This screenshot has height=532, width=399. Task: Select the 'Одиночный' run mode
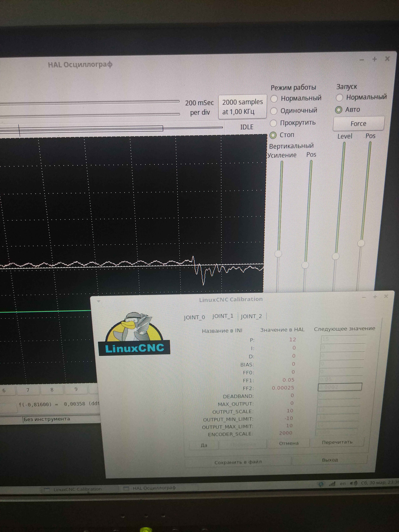tap(274, 111)
